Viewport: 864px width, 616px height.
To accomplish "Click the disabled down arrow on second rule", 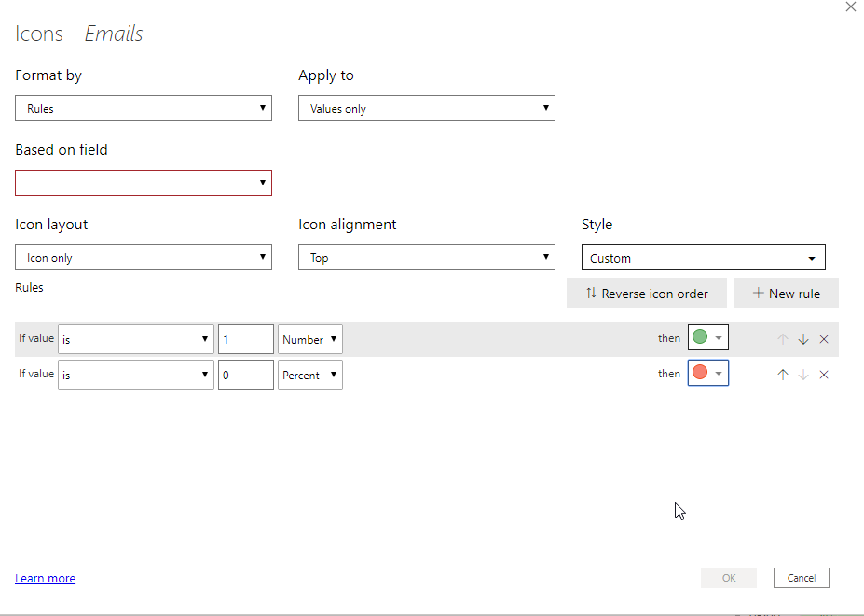I will point(803,375).
